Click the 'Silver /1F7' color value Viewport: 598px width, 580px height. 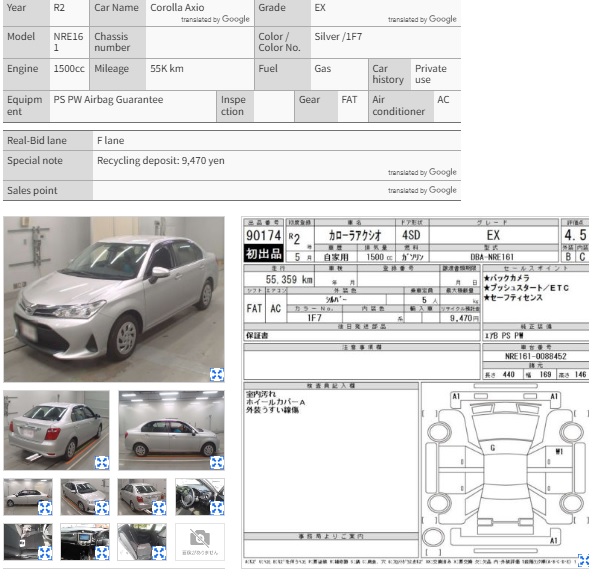tap(338, 37)
